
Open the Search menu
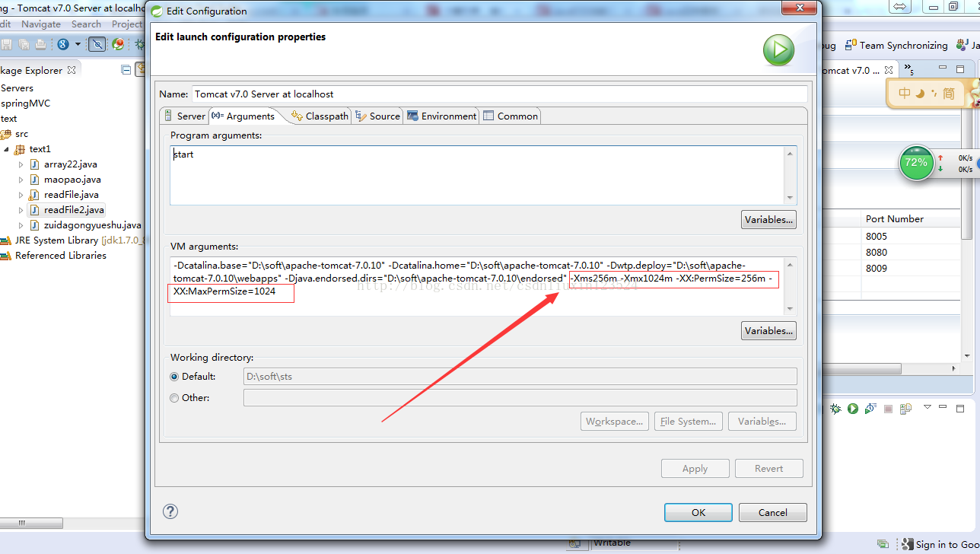click(x=86, y=24)
